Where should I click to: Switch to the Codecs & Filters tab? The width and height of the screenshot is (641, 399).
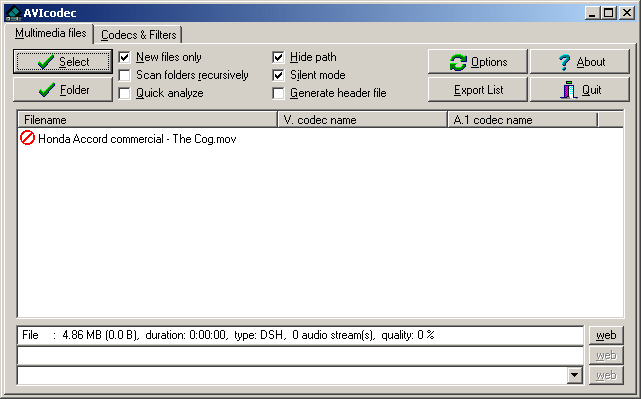139,35
